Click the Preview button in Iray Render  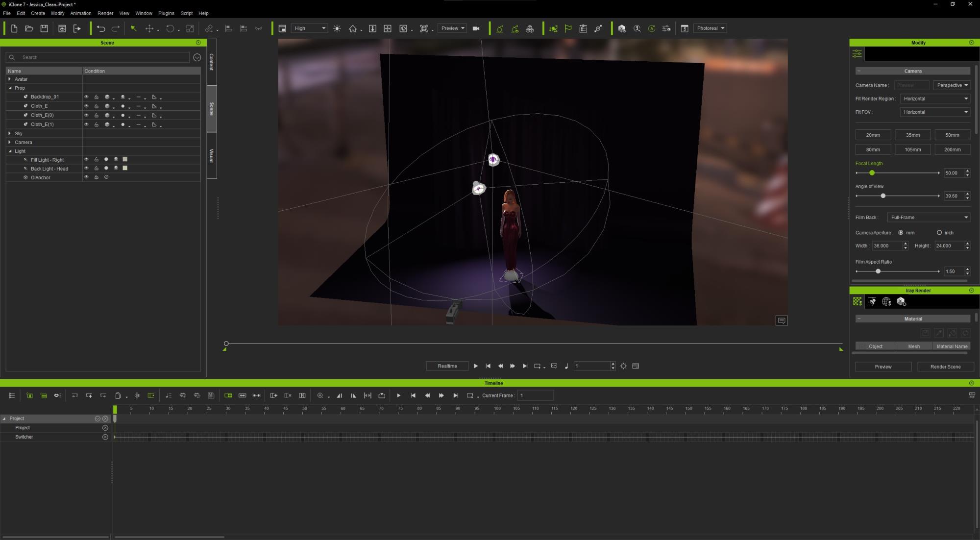(x=883, y=367)
